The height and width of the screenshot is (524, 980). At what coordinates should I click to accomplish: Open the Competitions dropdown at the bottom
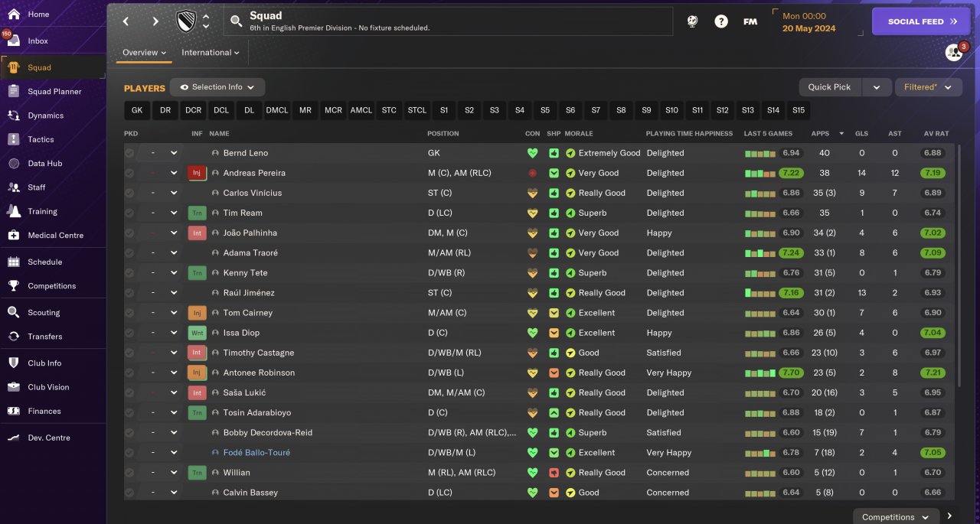[894, 517]
